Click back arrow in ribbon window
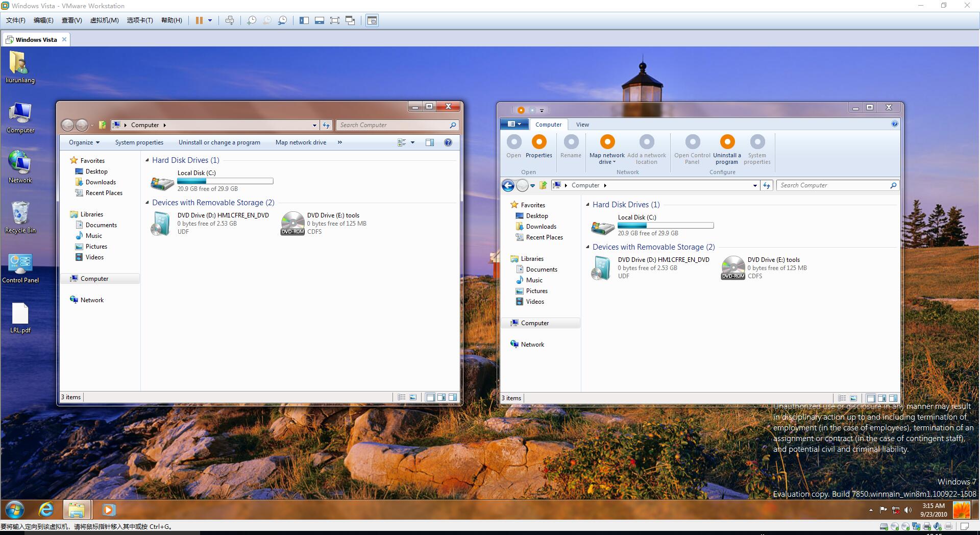980x535 pixels. [x=508, y=185]
